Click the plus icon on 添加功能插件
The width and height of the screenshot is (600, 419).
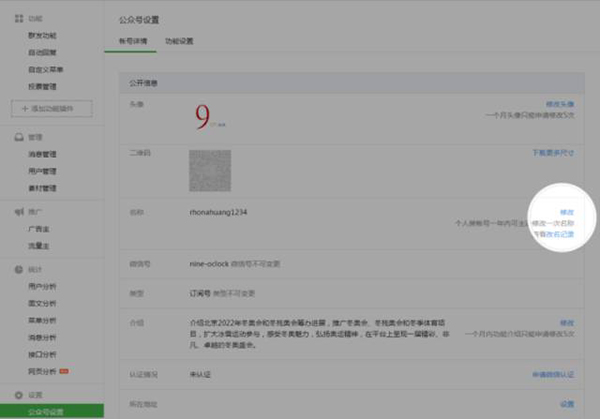pyautogui.click(x=25, y=108)
